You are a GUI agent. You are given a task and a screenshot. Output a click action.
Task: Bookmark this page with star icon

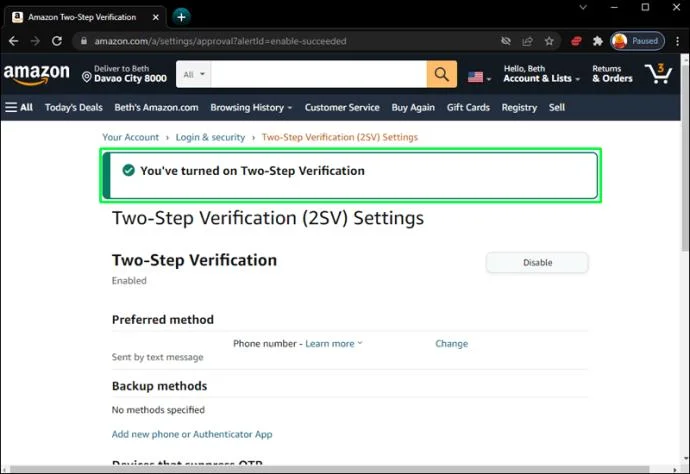pos(549,41)
